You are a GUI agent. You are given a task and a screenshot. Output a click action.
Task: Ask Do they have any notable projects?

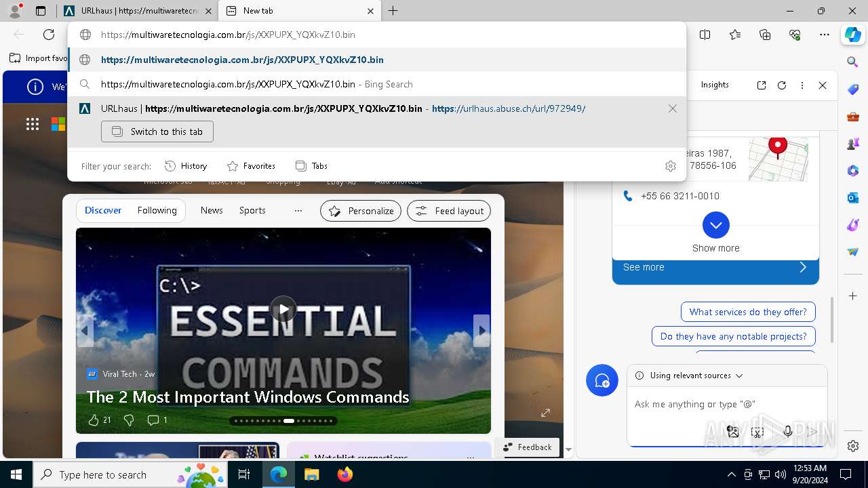[x=734, y=336]
